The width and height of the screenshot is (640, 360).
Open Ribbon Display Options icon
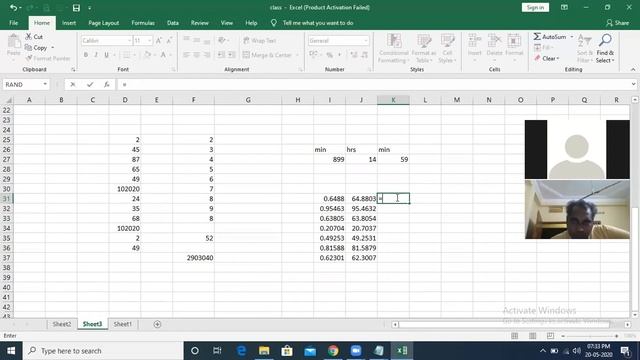[x=564, y=7]
